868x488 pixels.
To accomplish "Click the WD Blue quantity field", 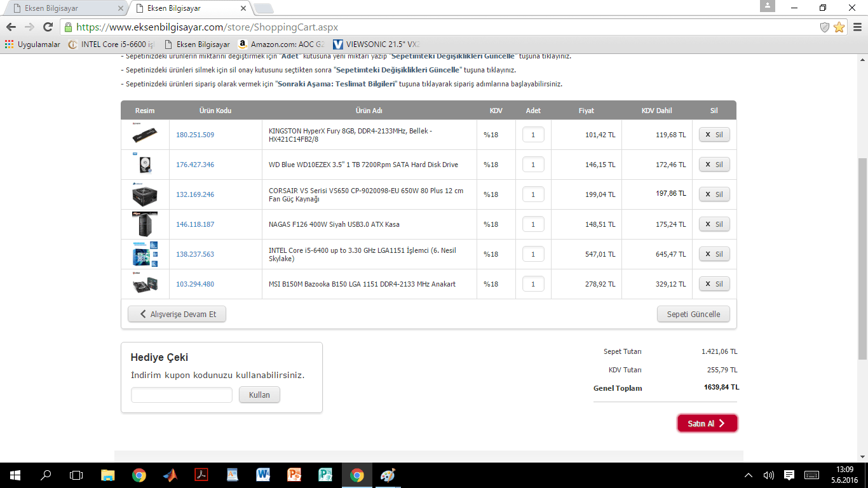I will tap(533, 165).
